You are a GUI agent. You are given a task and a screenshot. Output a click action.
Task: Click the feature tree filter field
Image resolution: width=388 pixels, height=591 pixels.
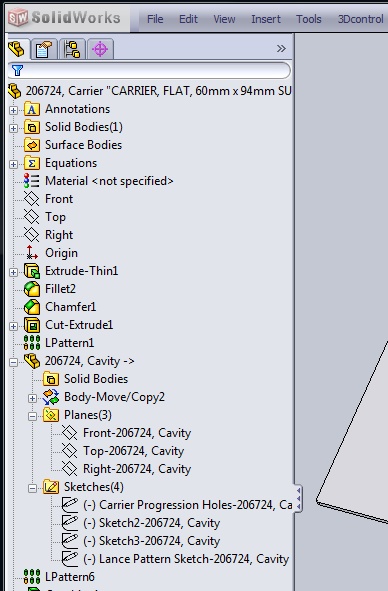pyautogui.click(x=149, y=70)
